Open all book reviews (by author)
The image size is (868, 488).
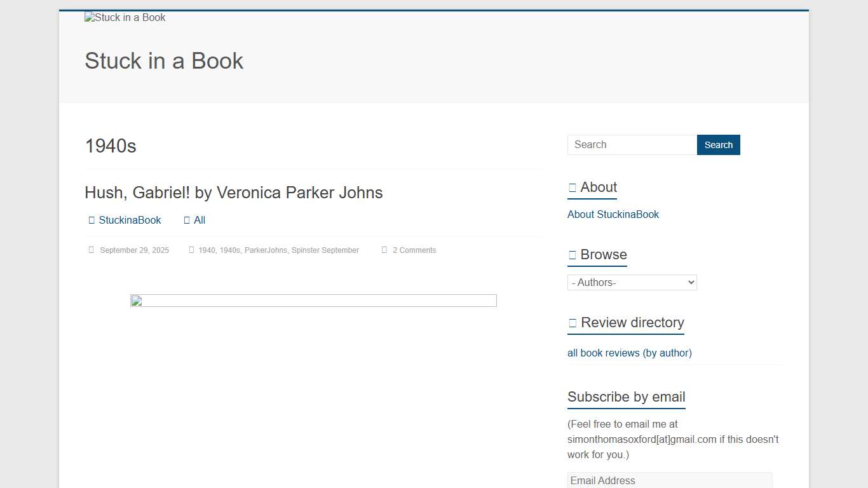pos(629,353)
